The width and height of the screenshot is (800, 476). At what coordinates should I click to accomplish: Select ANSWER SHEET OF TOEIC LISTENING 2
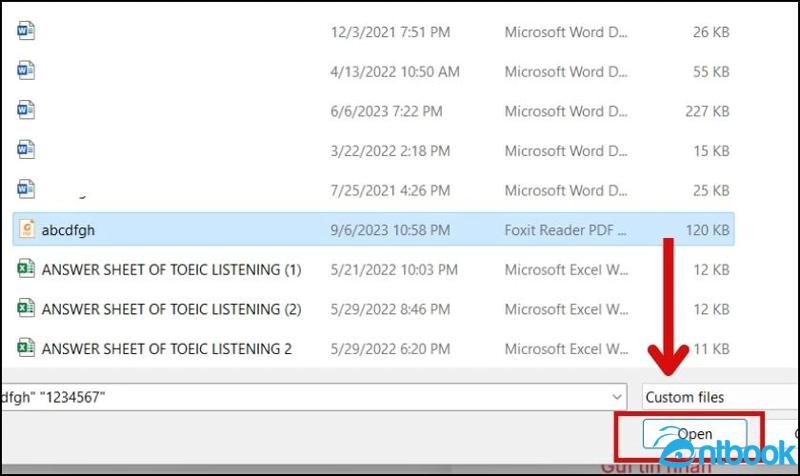click(167, 349)
